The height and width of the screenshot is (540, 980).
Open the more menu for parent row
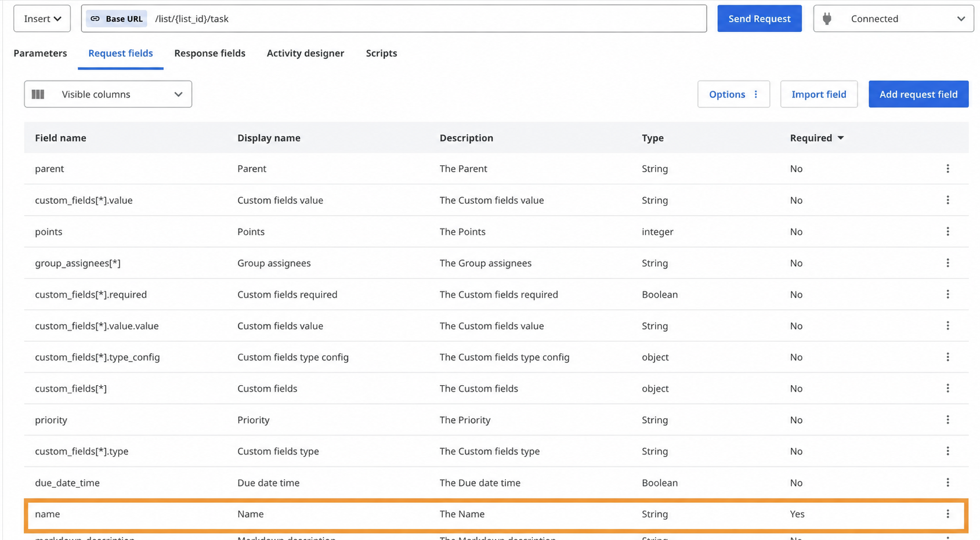click(x=948, y=169)
